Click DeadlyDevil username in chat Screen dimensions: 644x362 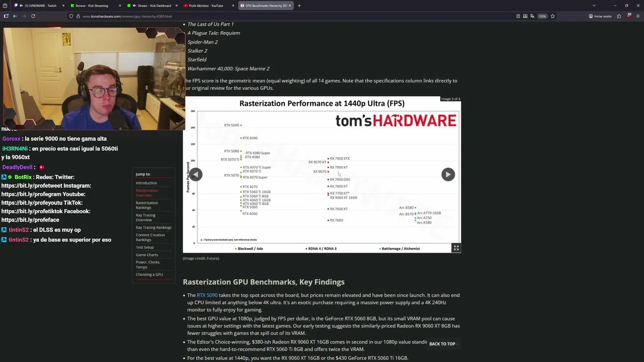click(17, 167)
